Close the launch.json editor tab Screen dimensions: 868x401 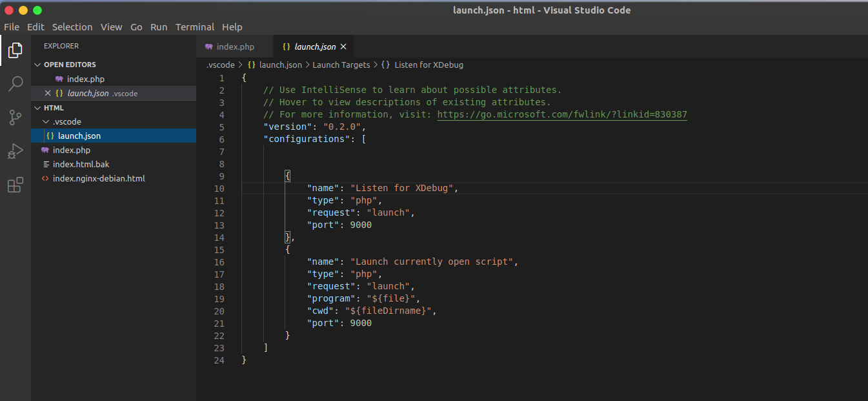(x=343, y=46)
